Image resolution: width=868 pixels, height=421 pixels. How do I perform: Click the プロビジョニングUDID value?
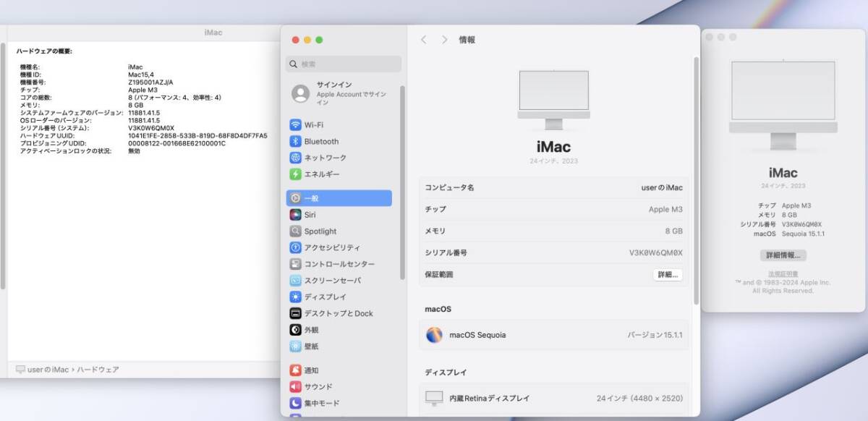[x=176, y=143]
